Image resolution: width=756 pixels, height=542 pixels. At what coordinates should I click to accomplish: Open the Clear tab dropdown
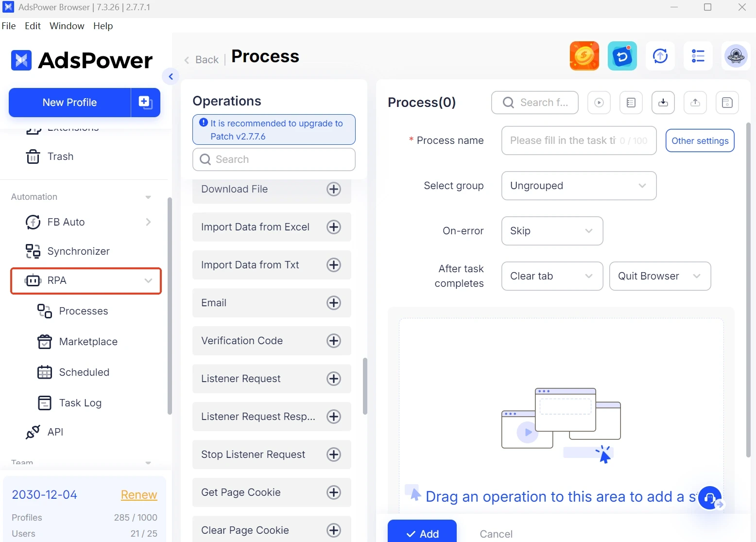point(552,276)
